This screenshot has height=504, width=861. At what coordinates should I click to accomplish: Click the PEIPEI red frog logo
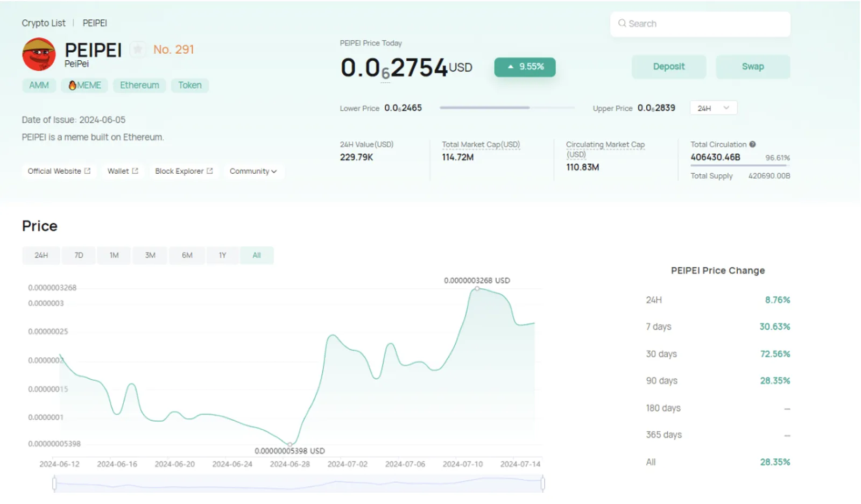(x=39, y=54)
